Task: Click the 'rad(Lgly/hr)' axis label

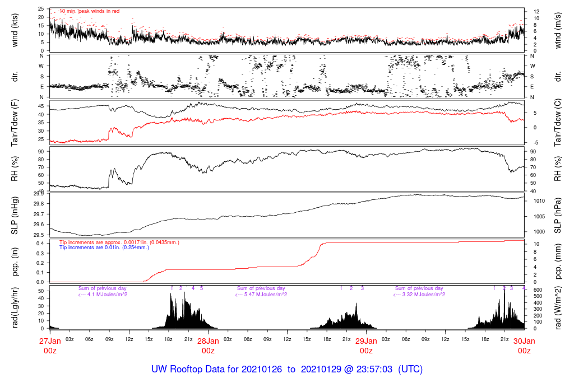Action: tap(15, 307)
